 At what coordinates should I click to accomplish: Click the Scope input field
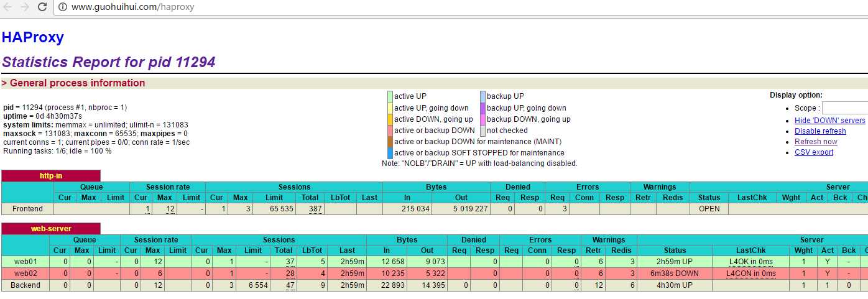click(845, 108)
